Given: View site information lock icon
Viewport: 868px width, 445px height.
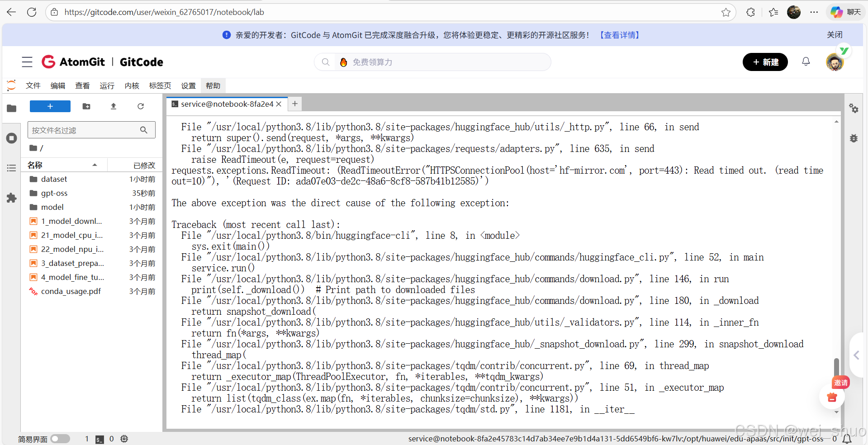Looking at the screenshot, I should [x=54, y=12].
